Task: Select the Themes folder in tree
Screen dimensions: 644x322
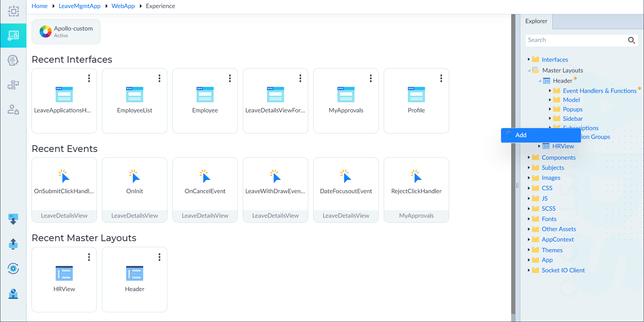Action: pos(552,250)
